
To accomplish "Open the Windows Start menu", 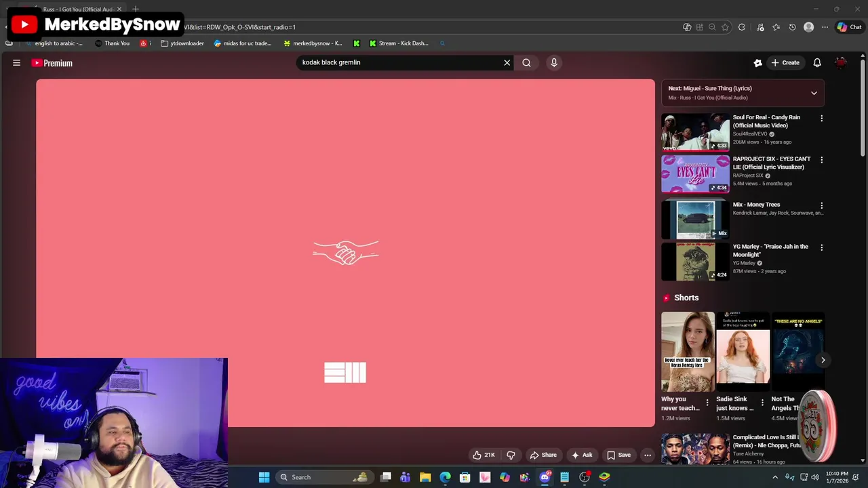I will (x=264, y=477).
